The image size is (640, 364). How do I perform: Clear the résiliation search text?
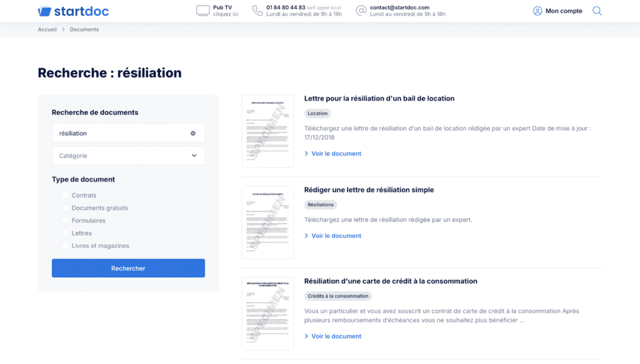[x=193, y=133]
